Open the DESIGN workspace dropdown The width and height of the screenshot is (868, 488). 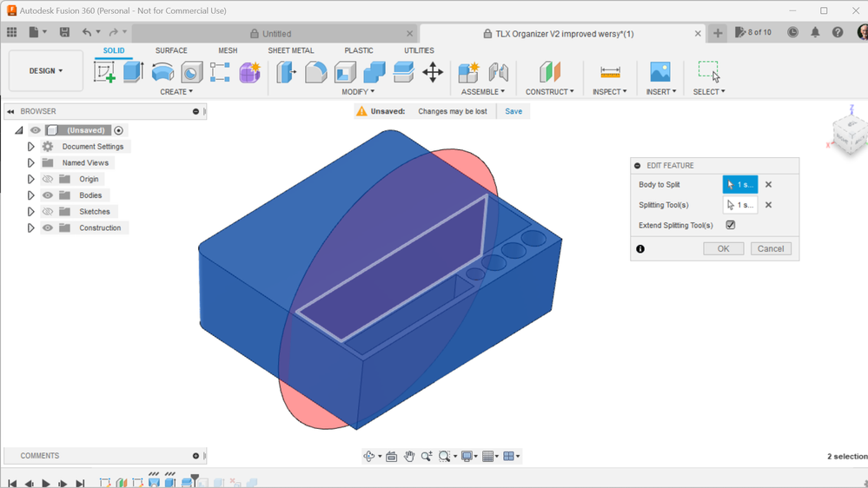click(46, 71)
